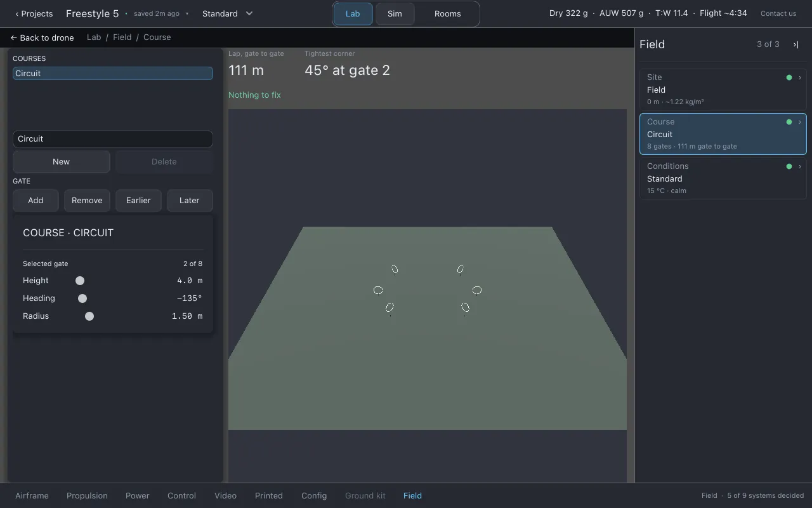Open the Ground kit bottom tab
812x508 pixels.
[x=365, y=496]
